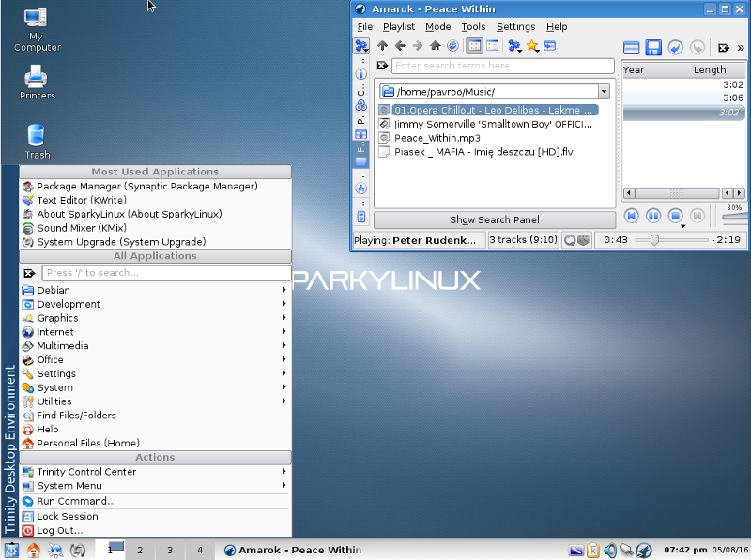Expand the Internet applications submenu
The image size is (751, 560).
click(156, 332)
